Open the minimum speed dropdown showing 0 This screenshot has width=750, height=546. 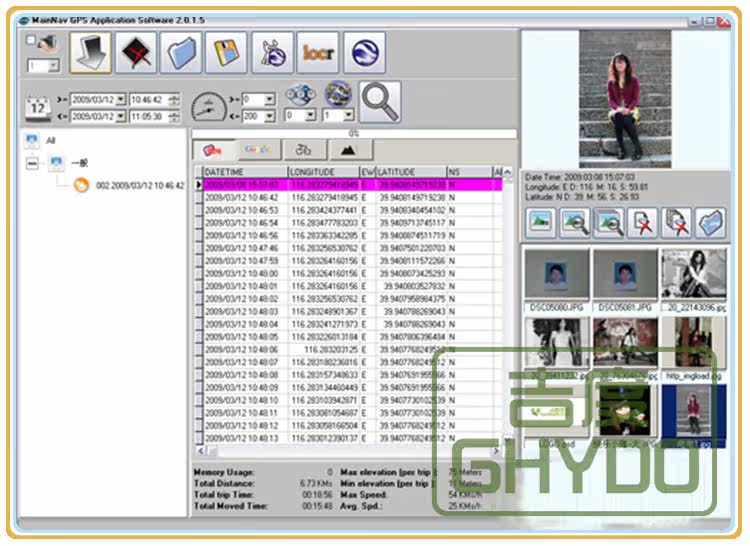coord(270,99)
